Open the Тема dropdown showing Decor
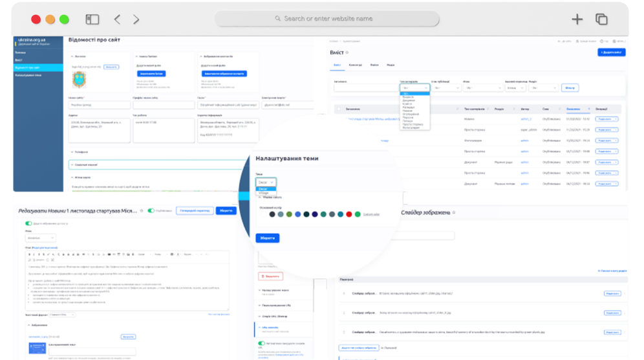The width and height of the screenshot is (644, 360). 266,183
